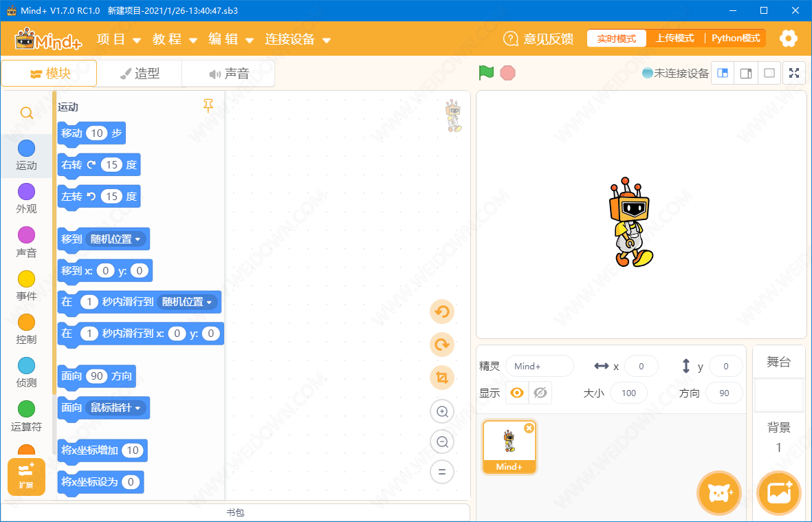
Task: Select the 声音 sound category
Action: [26, 242]
